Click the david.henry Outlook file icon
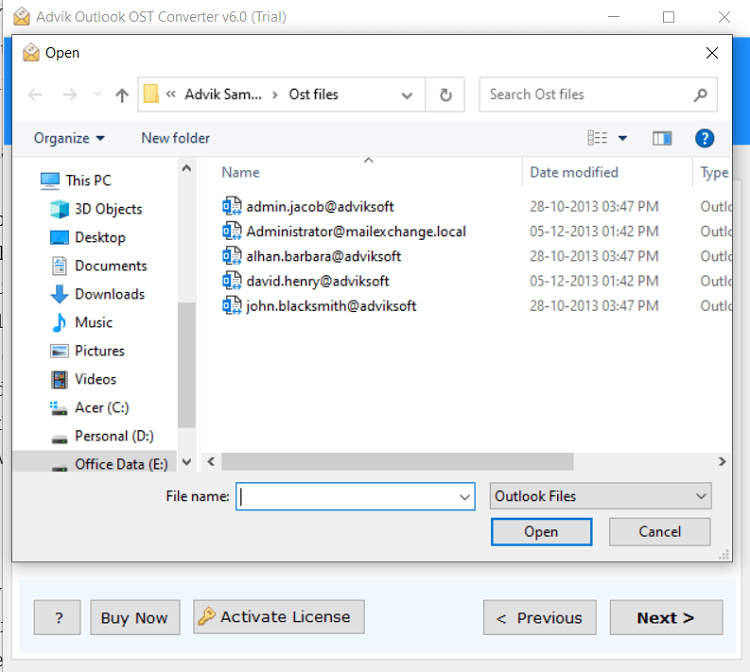This screenshot has height=672, width=750. pos(232,281)
